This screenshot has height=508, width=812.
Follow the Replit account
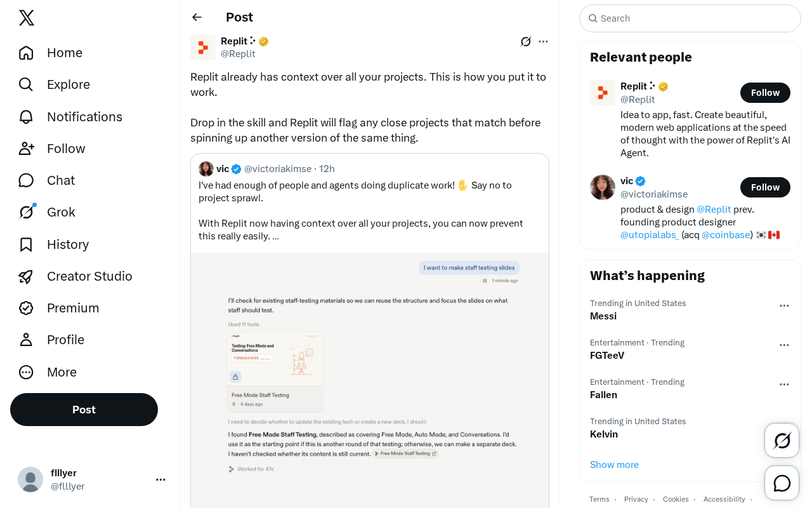[765, 93]
